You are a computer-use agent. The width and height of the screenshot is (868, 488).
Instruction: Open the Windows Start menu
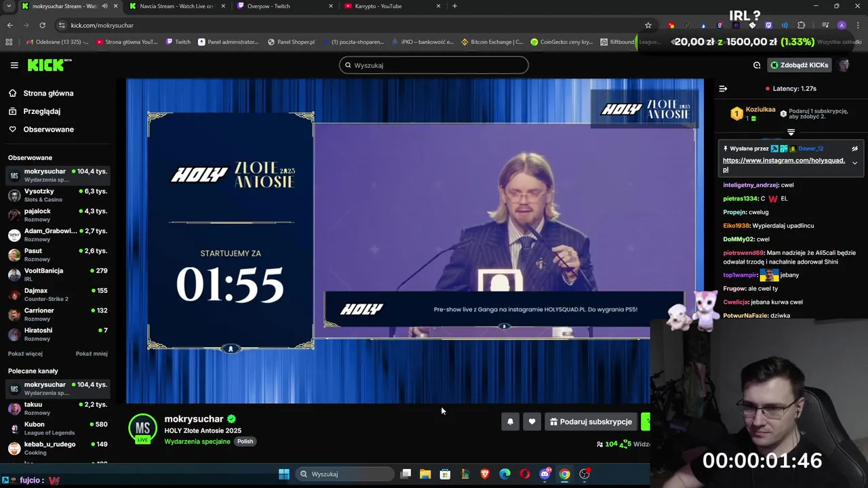click(x=284, y=474)
